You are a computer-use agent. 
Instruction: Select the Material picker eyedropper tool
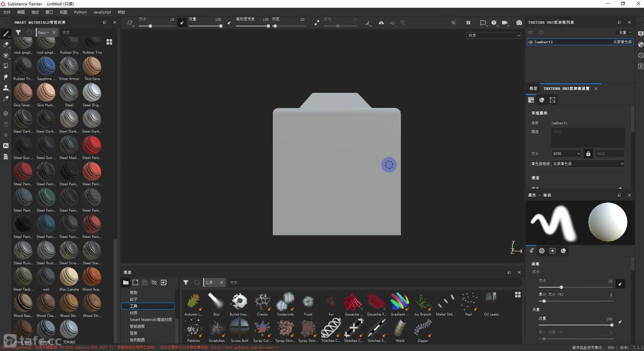[x=6, y=98]
